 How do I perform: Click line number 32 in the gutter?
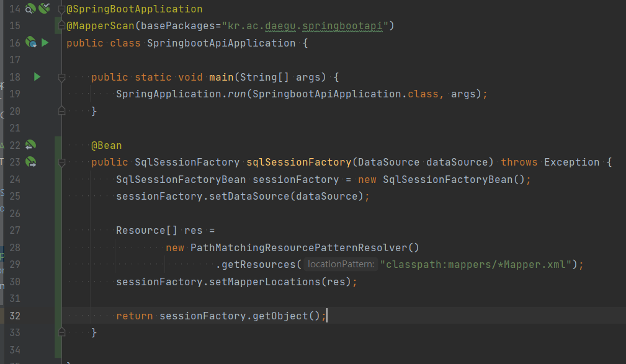[x=15, y=316]
